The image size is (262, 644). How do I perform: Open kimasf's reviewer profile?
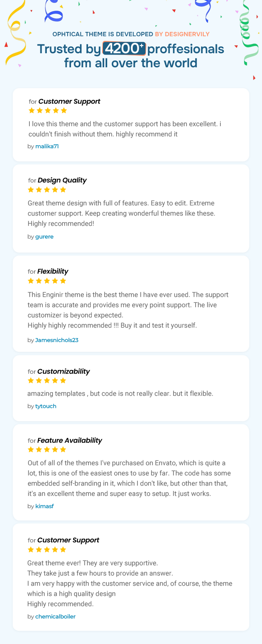click(44, 506)
